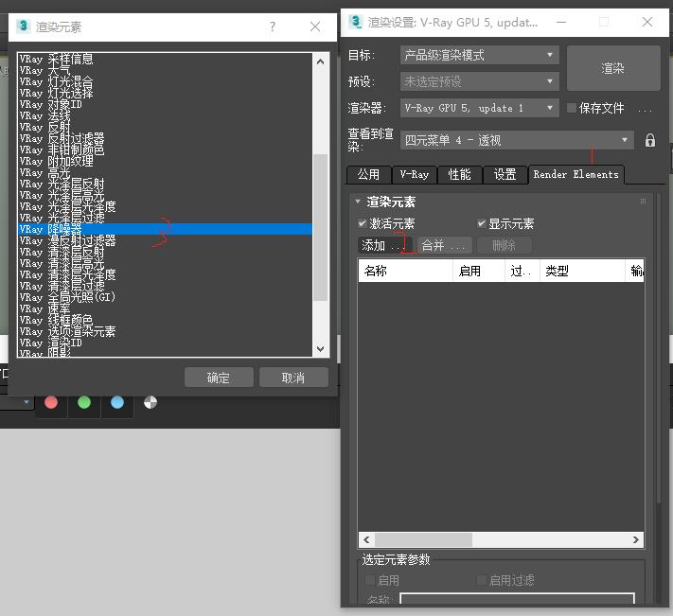Select VRay 速率 in the list
Image resolution: width=673 pixels, height=616 pixels.
click(x=165, y=308)
